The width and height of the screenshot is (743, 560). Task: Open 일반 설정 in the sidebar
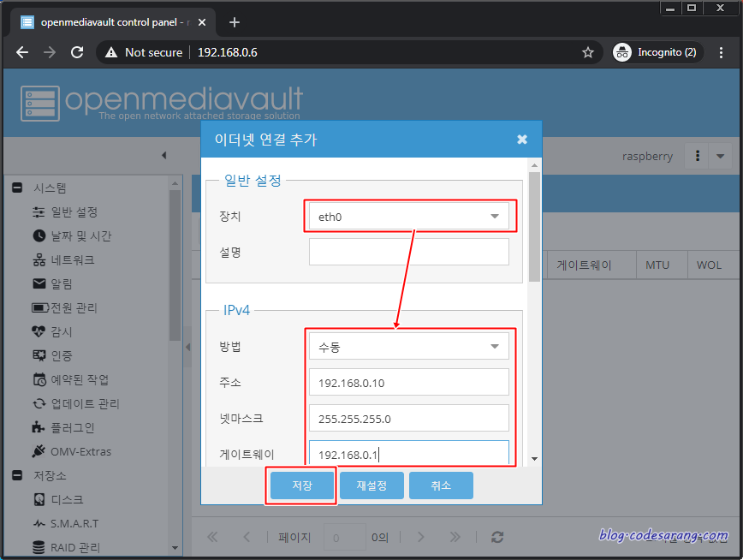[x=74, y=212]
